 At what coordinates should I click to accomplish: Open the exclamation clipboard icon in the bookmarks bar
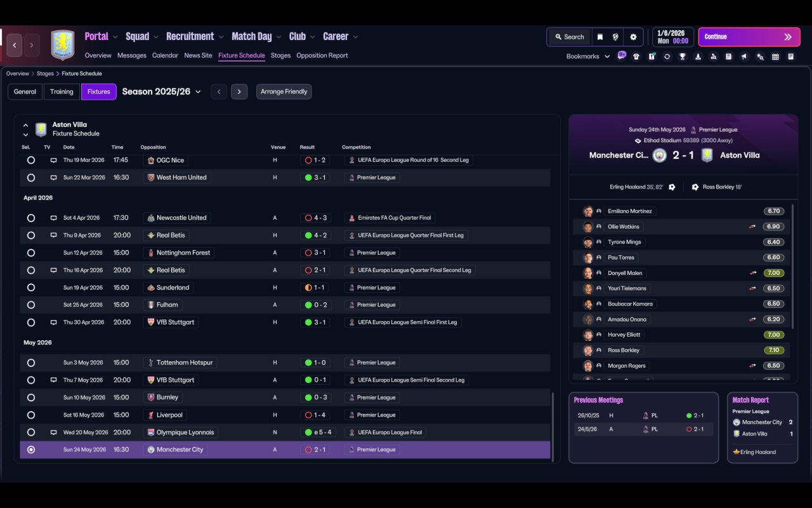point(652,57)
